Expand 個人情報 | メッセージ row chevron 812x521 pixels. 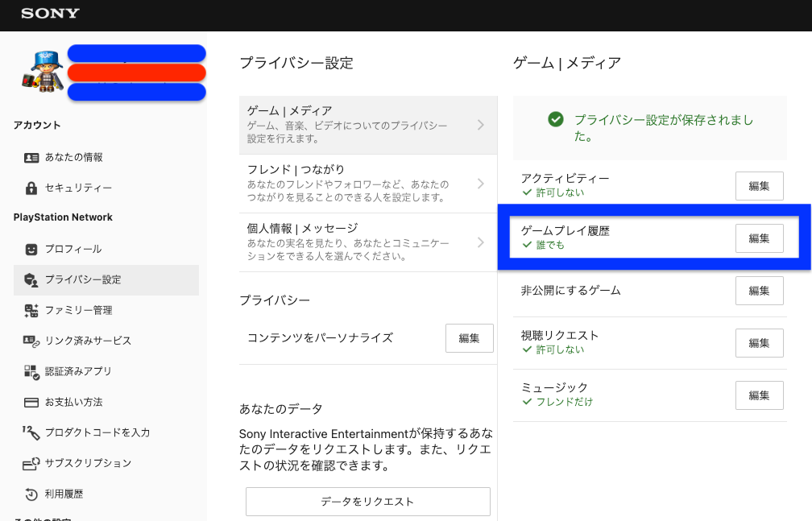click(x=481, y=242)
